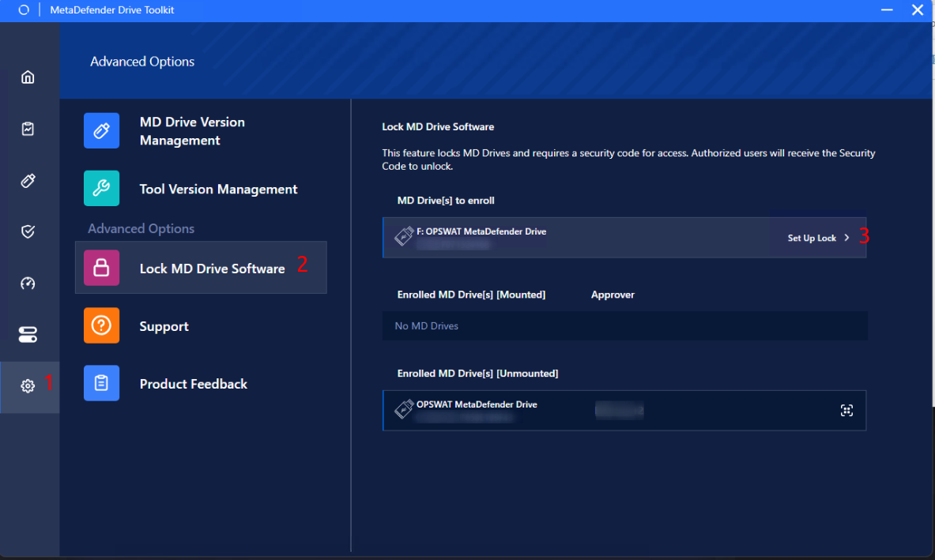Click the 'MetaDefender Drive Toolkit' window title
This screenshot has width=935, height=560.
tap(112, 10)
